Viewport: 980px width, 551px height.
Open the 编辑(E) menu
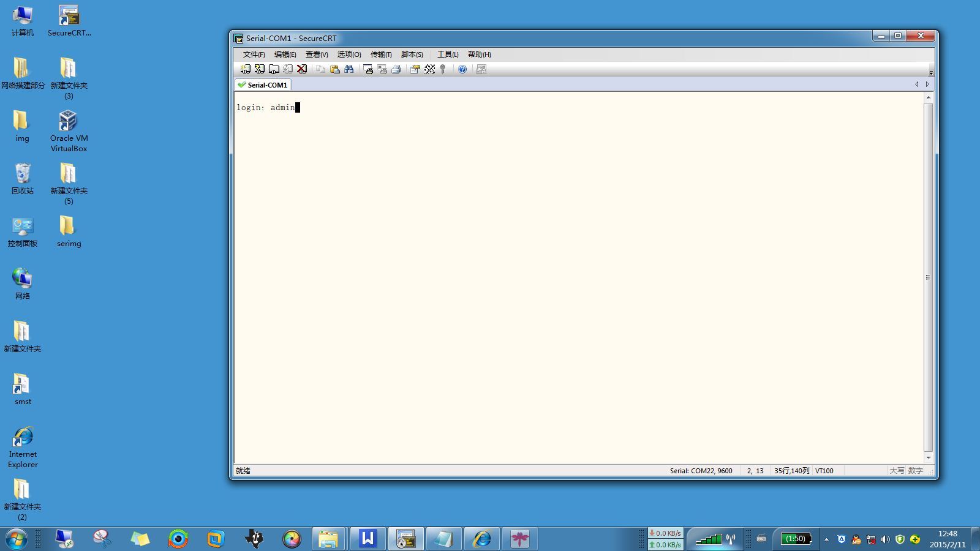click(x=285, y=54)
